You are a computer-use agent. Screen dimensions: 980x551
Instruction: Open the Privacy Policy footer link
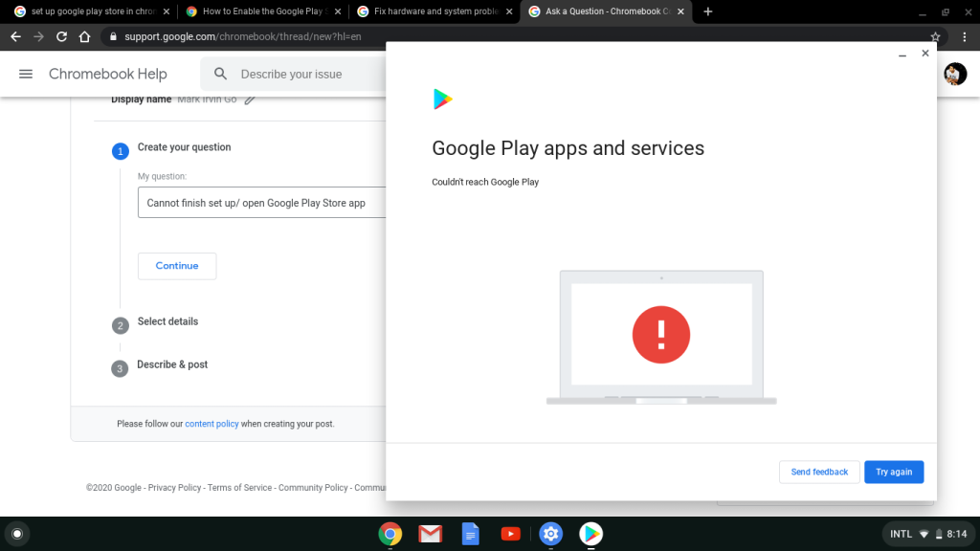click(174, 487)
